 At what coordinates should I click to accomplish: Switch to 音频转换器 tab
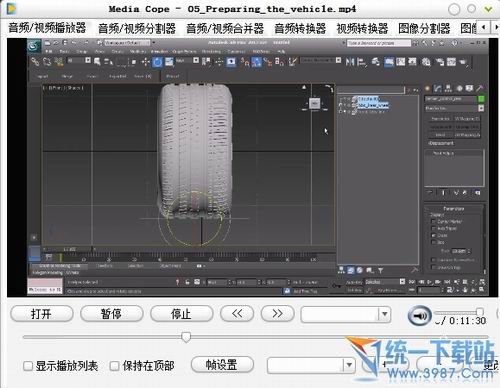click(300, 28)
